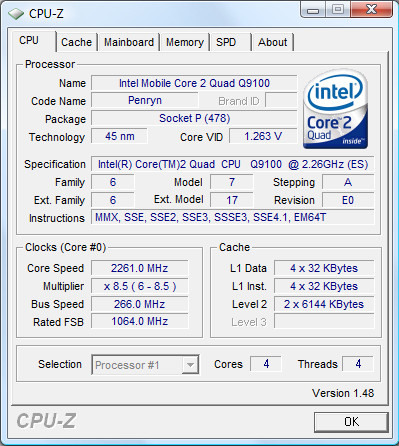Click the Instructions field listing MMX, SSE
The width and height of the screenshot is (399, 446).
[233, 218]
